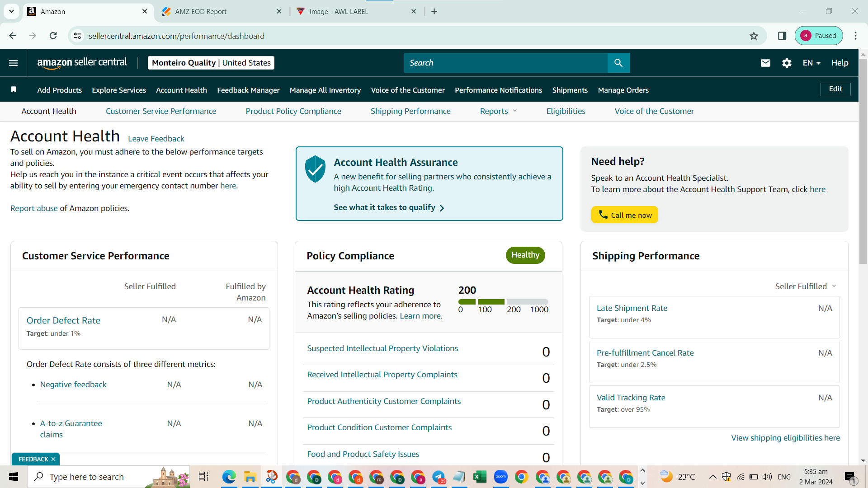Open the browser side panel icon
The width and height of the screenshot is (868, 488).
coord(782,36)
